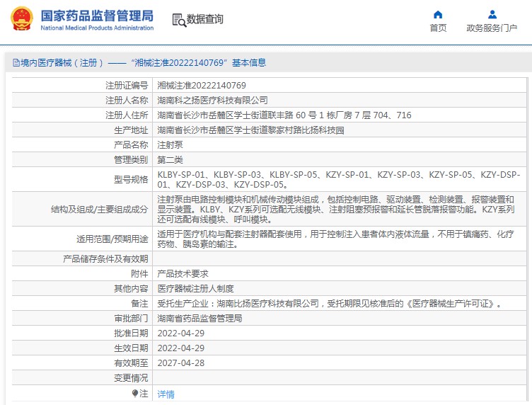The width and height of the screenshot is (532, 405).
Task: Click the 适用范围/预期用途 label
Action: coord(112,239)
